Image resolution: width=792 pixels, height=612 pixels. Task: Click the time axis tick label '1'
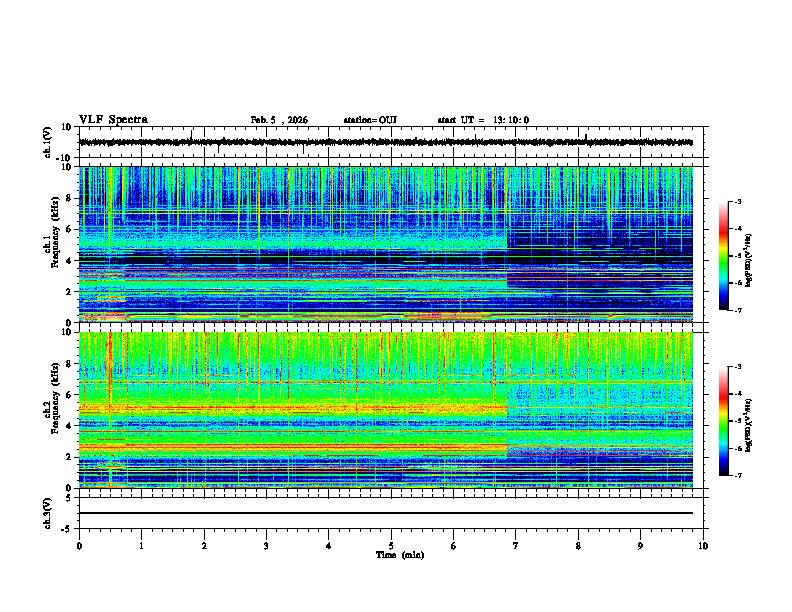click(142, 546)
